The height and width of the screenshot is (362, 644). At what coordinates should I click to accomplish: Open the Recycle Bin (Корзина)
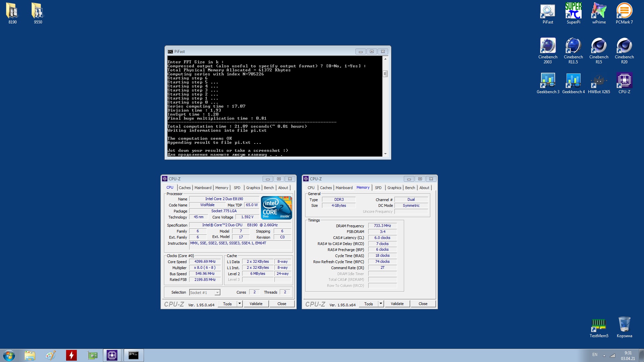pos(624,327)
